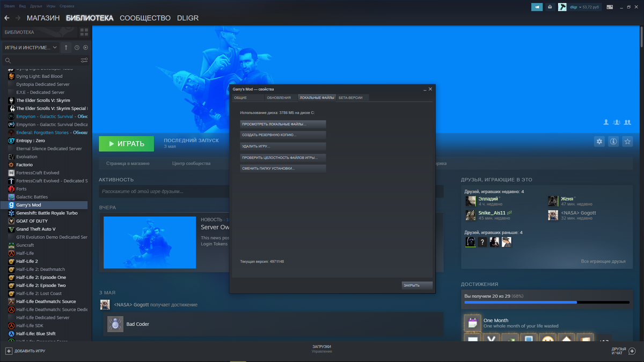This screenshot has height=362, width=644.
Task: Sort library with the up-arrow icon
Action: pos(66,48)
